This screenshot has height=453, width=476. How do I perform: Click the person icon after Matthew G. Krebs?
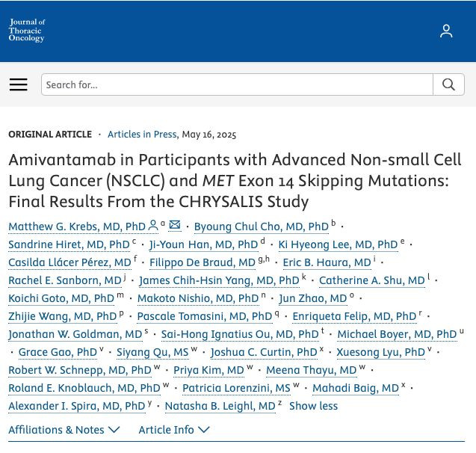(153, 225)
